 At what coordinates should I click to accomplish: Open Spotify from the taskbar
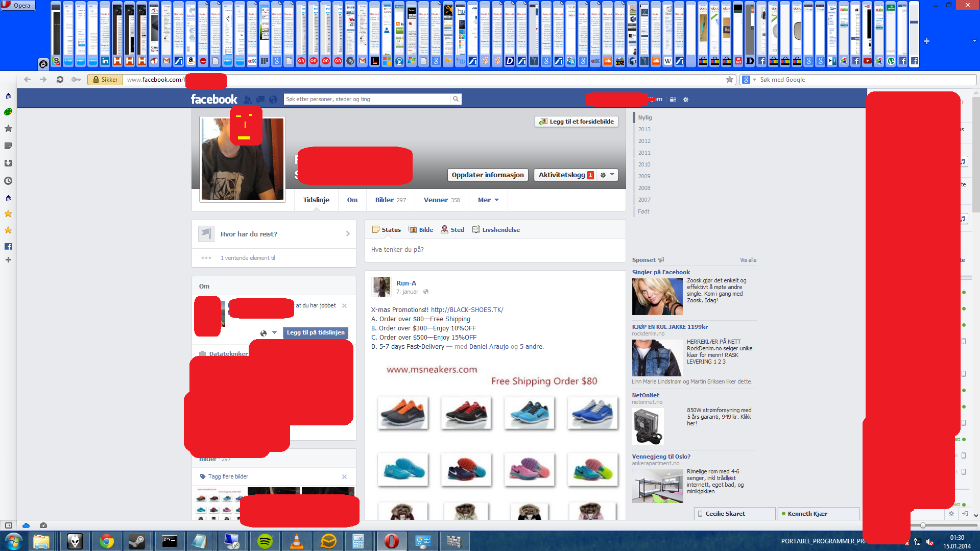click(265, 541)
